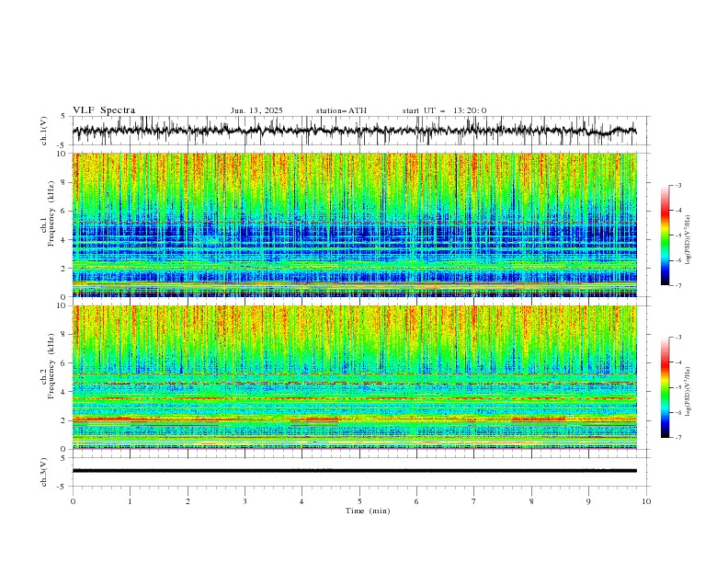728x563 pixels.
Task: Click the time axis tick label '2'
Action: [188, 501]
